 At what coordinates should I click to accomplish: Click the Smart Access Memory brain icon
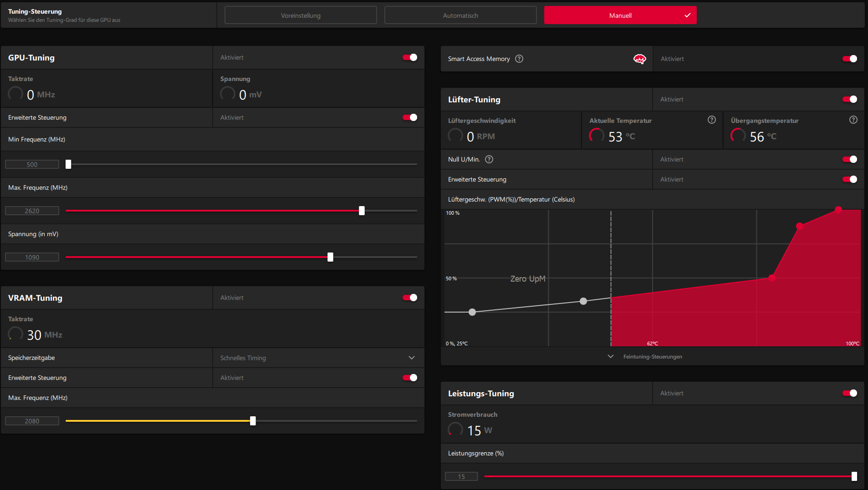coord(639,59)
